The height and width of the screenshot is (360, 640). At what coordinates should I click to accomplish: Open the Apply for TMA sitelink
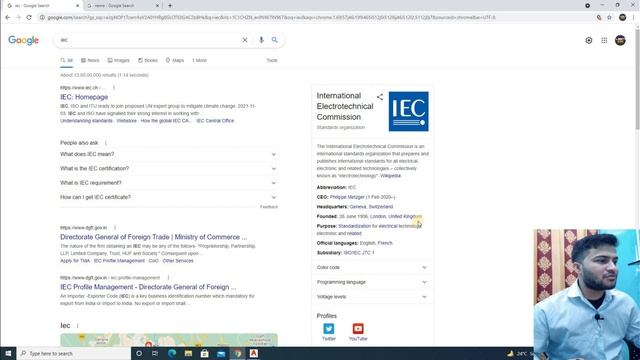tap(75, 261)
